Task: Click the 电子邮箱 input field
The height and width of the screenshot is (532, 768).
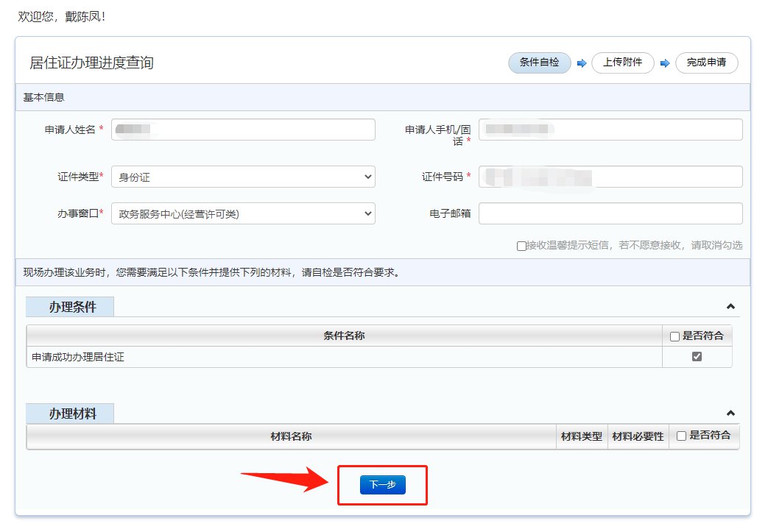Action: click(610, 214)
